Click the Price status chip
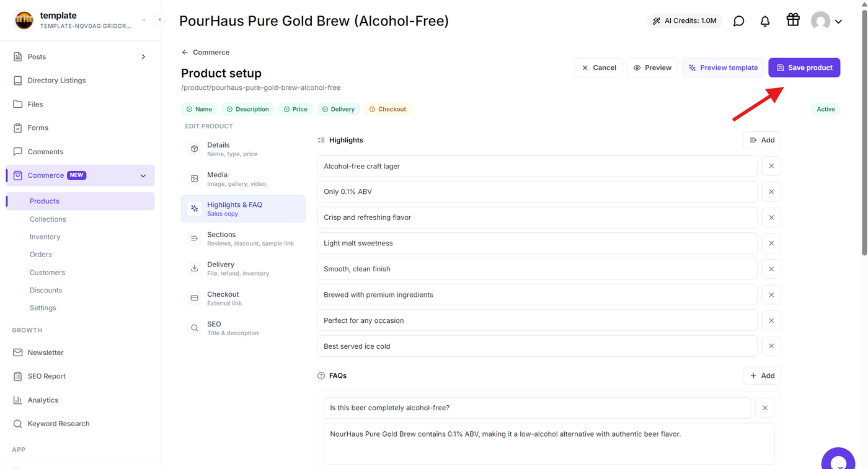The width and height of the screenshot is (868, 469). [x=295, y=109]
